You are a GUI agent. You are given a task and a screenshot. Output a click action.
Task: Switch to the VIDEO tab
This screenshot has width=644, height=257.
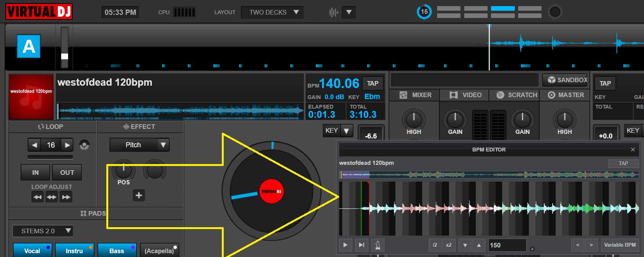tap(465, 95)
